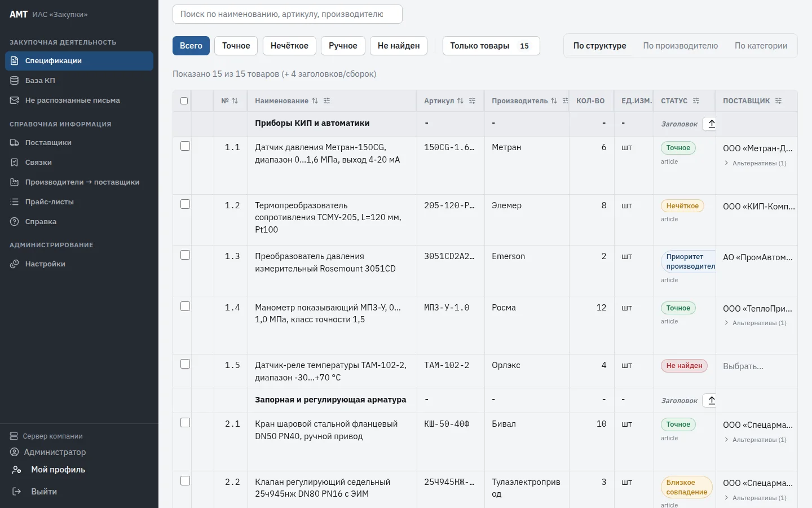Sort by Производитель column arrows
This screenshot has height=508, width=812.
[x=554, y=101]
